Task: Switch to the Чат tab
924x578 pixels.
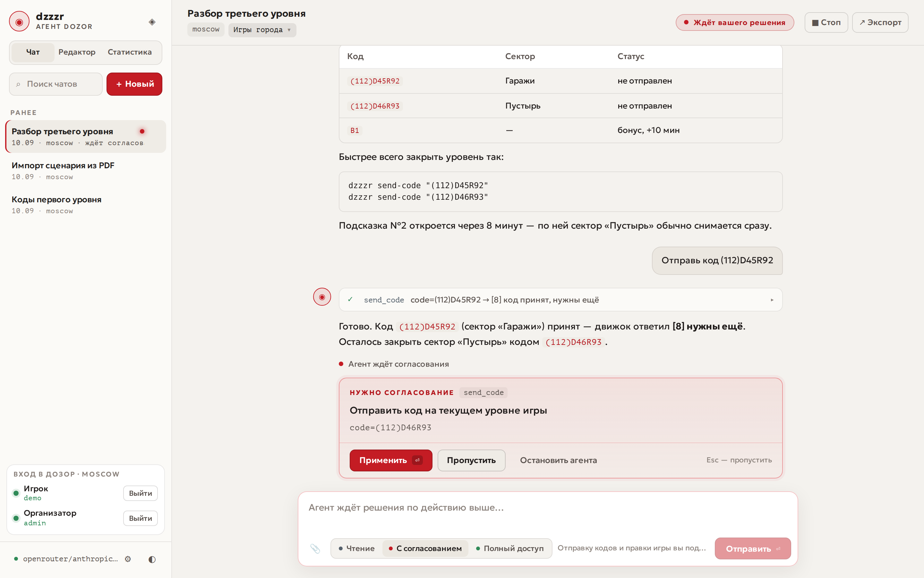Action: coord(32,52)
